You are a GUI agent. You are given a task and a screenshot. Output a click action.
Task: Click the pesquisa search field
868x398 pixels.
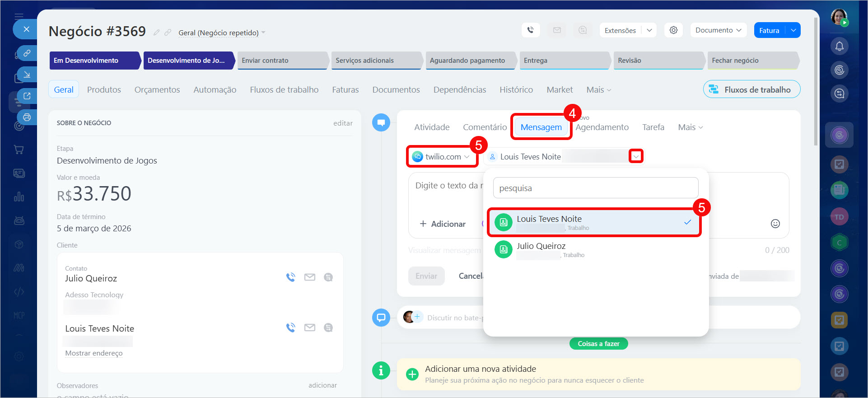pyautogui.click(x=595, y=188)
